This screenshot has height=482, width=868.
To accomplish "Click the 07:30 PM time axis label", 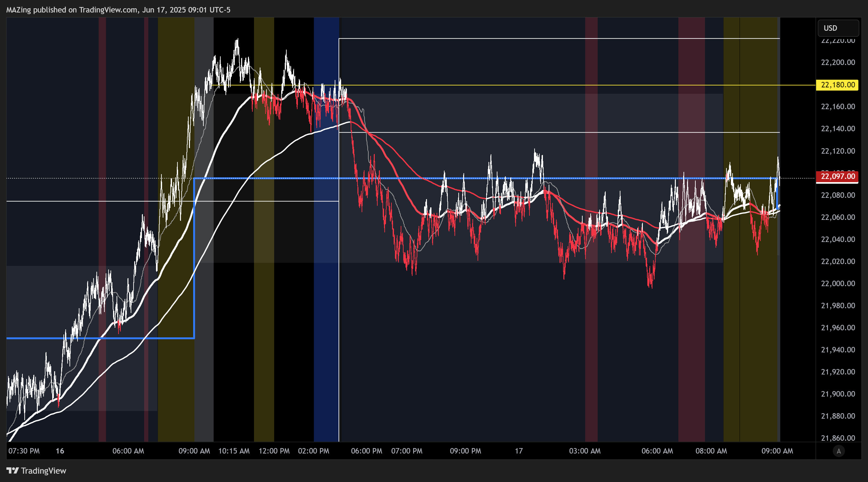I will coord(24,451).
